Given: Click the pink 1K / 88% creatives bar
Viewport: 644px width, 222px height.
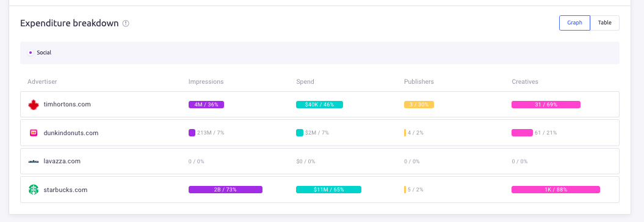Looking at the screenshot, I should tap(555, 190).
